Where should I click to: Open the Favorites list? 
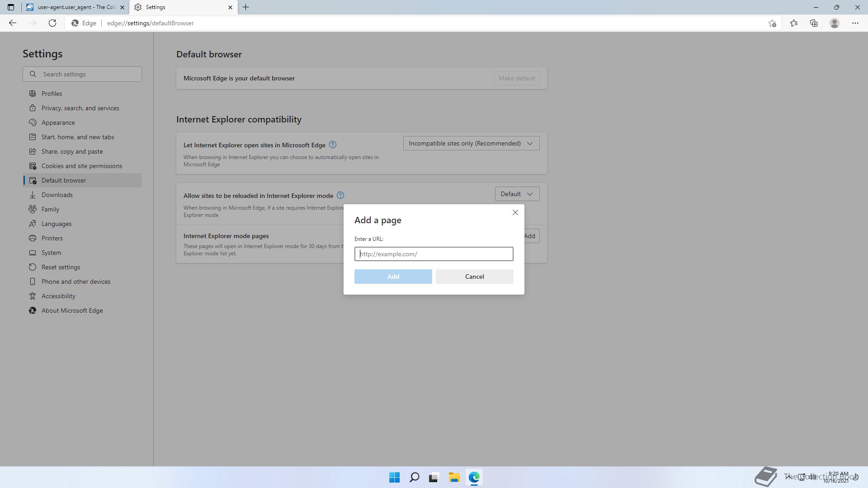tap(794, 23)
